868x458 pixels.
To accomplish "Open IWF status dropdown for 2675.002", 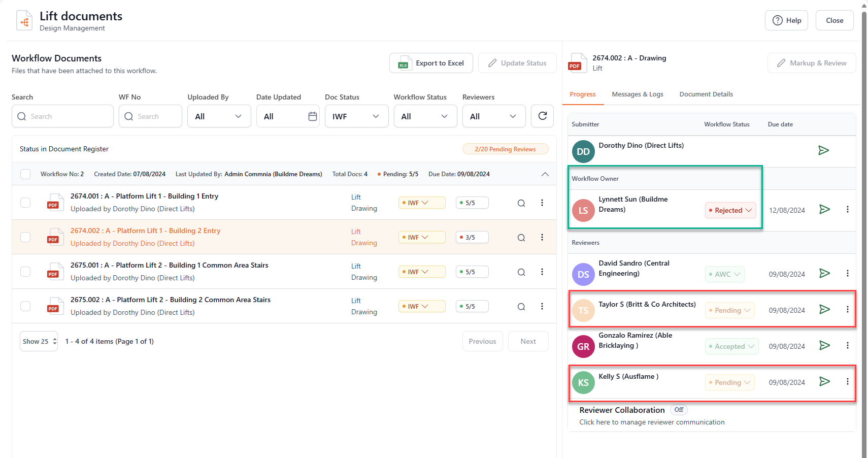I will 422,306.
